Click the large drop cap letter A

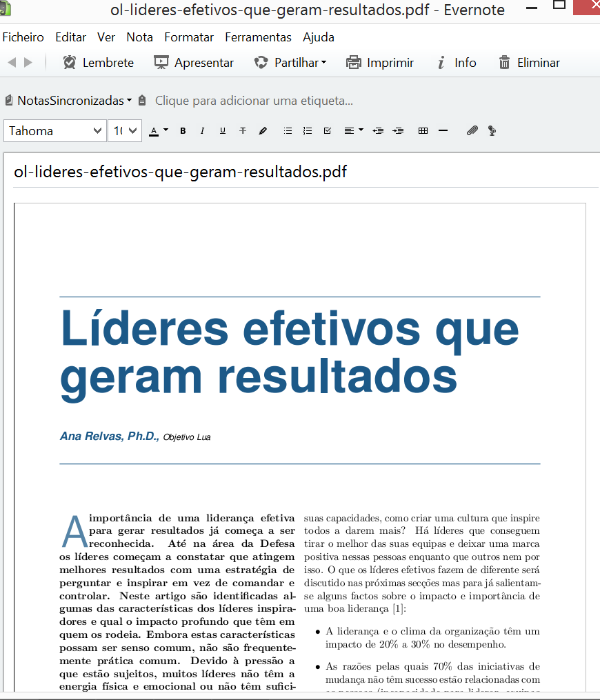[74, 531]
